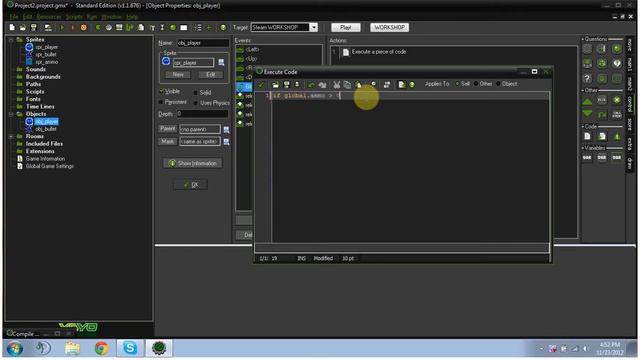Click the Show Information button

click(193, 163)
